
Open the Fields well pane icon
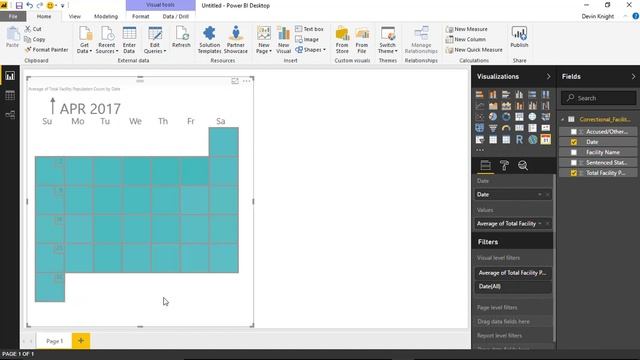(x=485, y=165)
